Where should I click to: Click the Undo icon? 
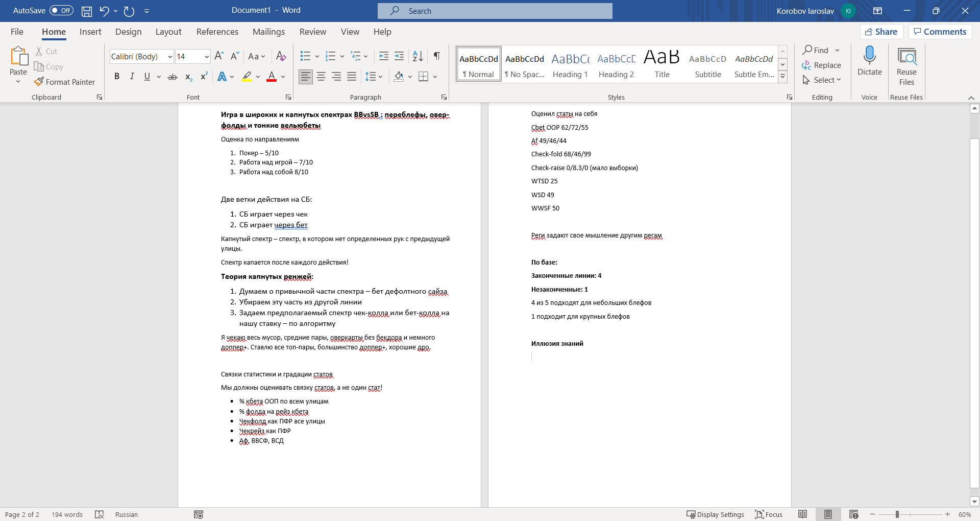tap(104, 11)
